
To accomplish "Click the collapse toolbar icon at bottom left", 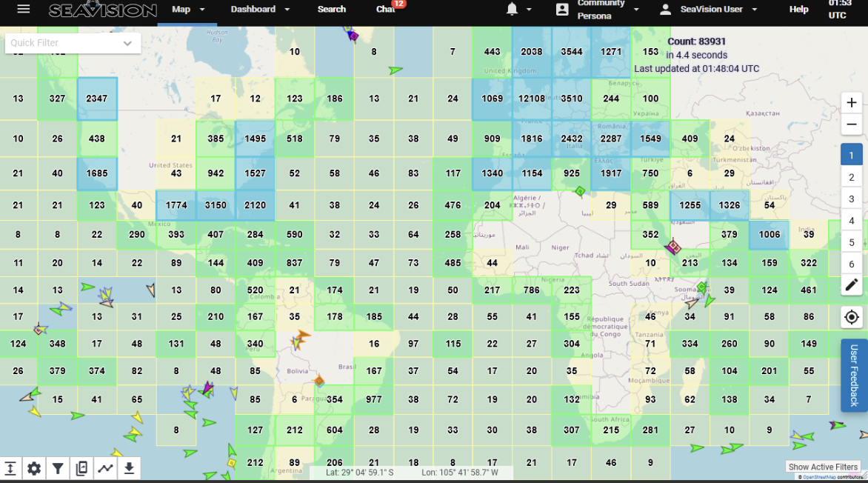I will (10, 469).
